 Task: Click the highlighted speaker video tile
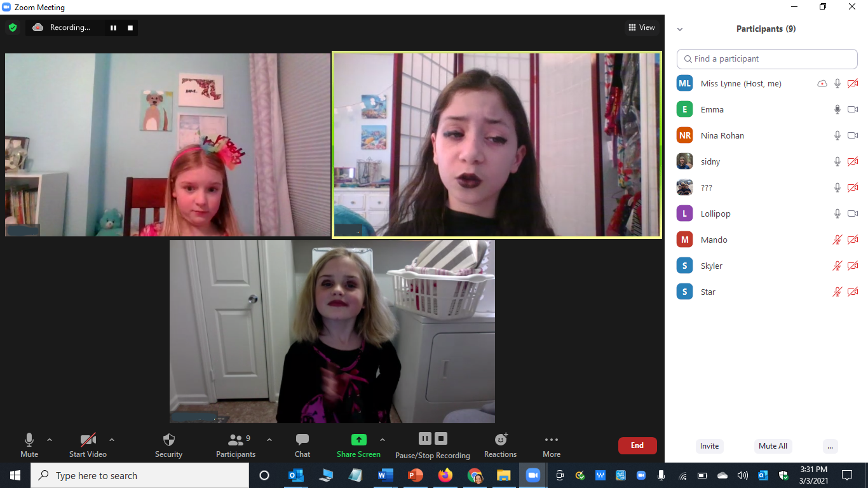[x=497, y=145]
